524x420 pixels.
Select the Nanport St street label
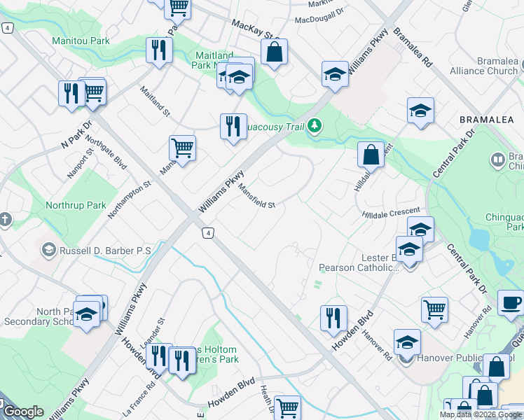pyautogui.click(x=81, y=163)
